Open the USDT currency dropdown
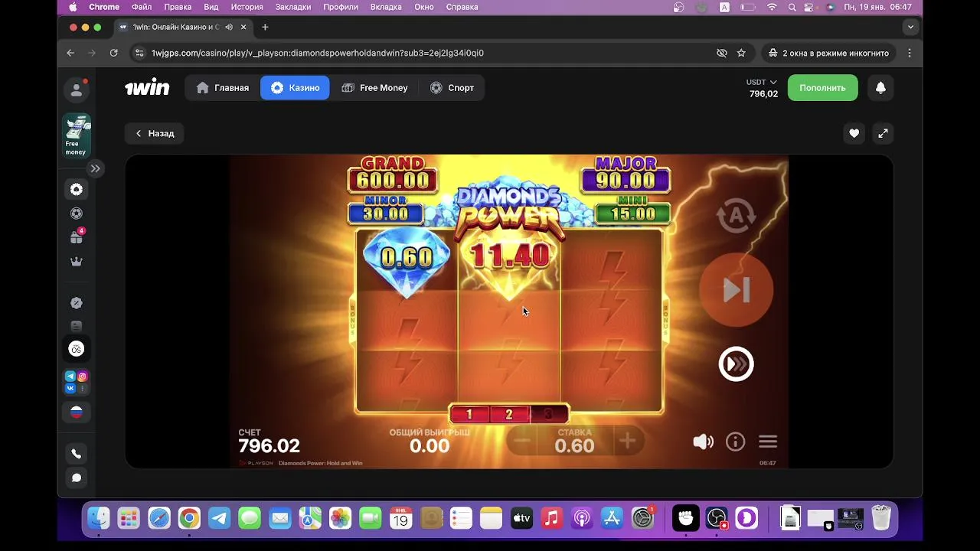 pyautogui.click(x=762, y=82)
